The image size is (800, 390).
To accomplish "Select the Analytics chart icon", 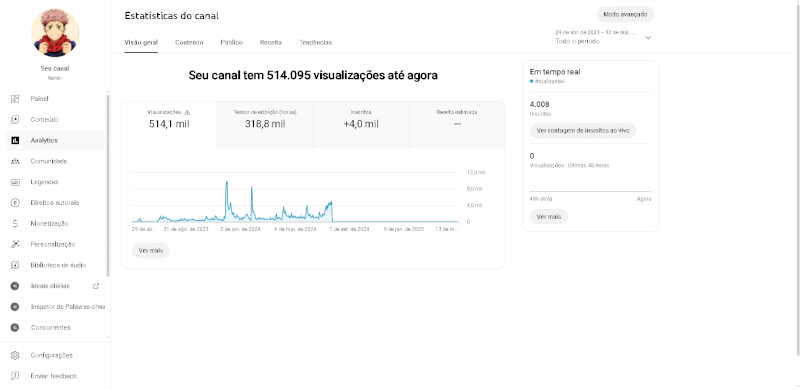I will pyautogui.click(x=15, y=140).
